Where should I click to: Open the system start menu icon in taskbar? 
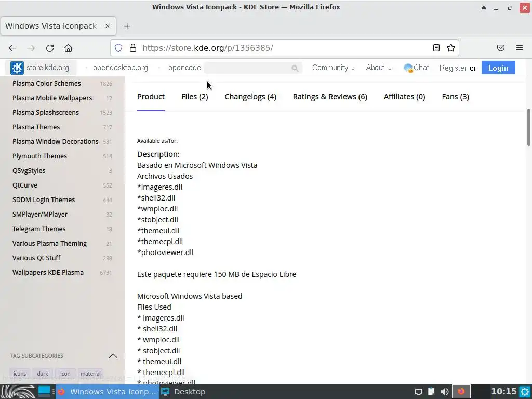point(18,392)
